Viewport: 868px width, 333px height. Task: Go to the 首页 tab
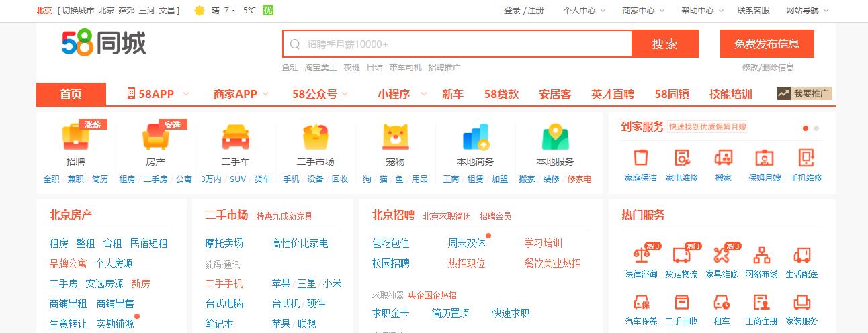(x=71, y=94)
